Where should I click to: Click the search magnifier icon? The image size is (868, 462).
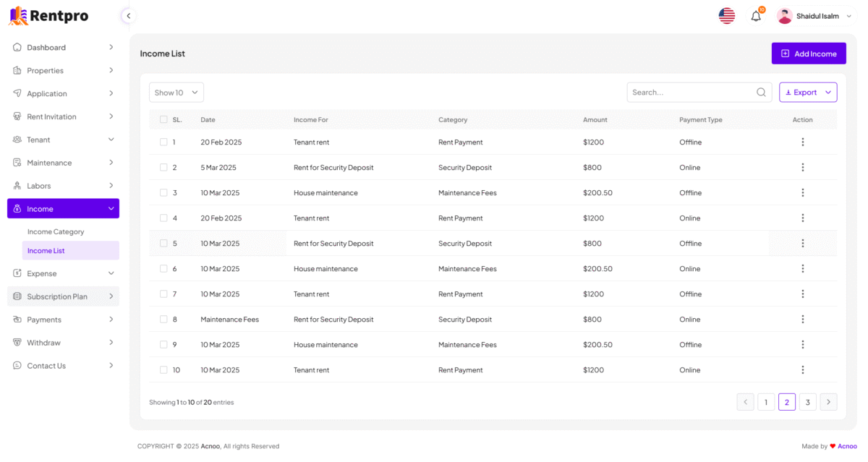coord(761,93)
